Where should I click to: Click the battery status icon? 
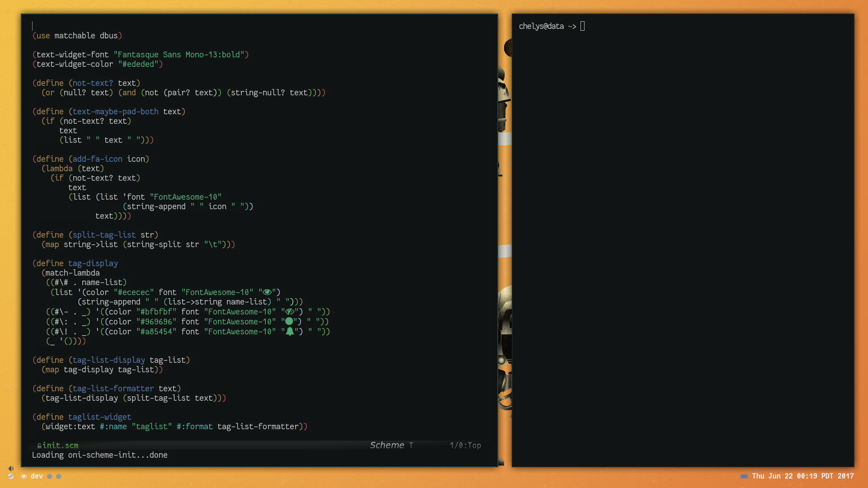coord(744,476)
